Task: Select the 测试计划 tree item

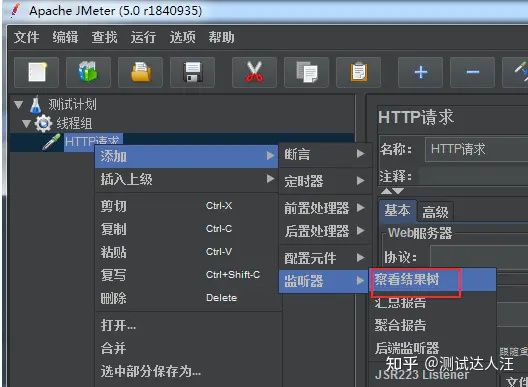Action: tap(72, 105)
